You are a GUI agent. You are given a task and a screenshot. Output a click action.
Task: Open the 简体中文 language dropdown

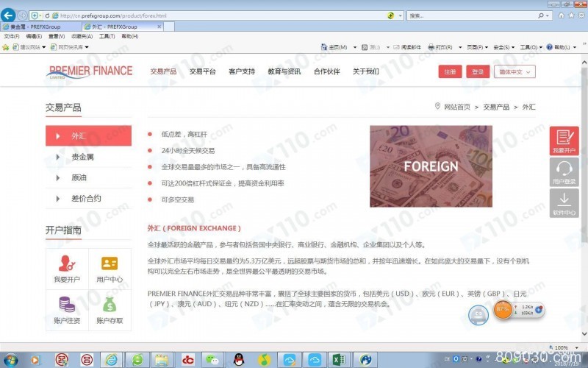click(x=514, y=71)
